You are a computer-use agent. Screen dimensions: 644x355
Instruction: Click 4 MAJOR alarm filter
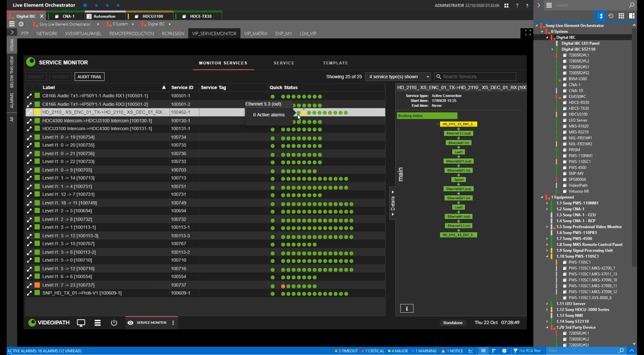point(398,351)
